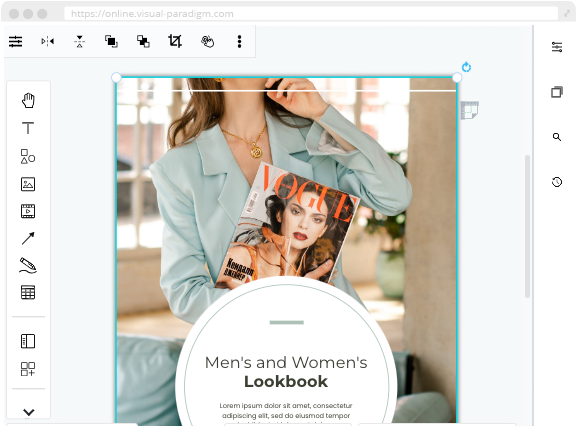Open the image adjustments sliders icon
578x434 pixels.
pos(15,41)
